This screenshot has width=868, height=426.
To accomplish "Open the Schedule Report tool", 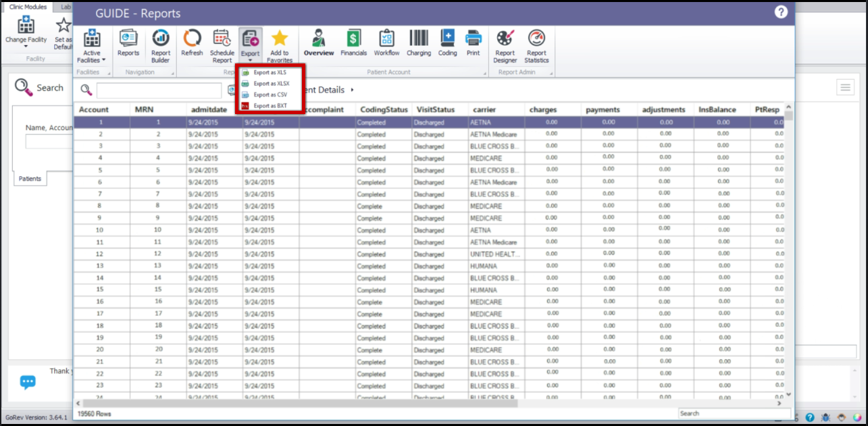I will [x=222, y=47].
